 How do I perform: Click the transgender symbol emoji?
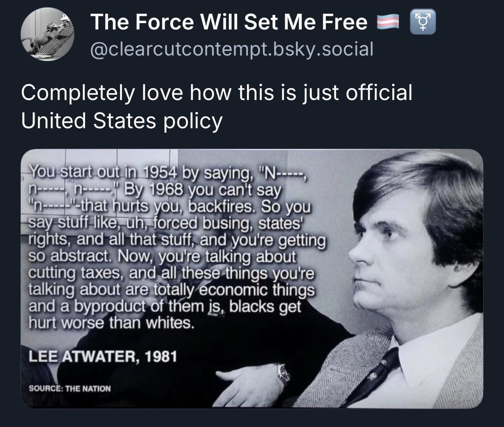[x=422, y=23]
